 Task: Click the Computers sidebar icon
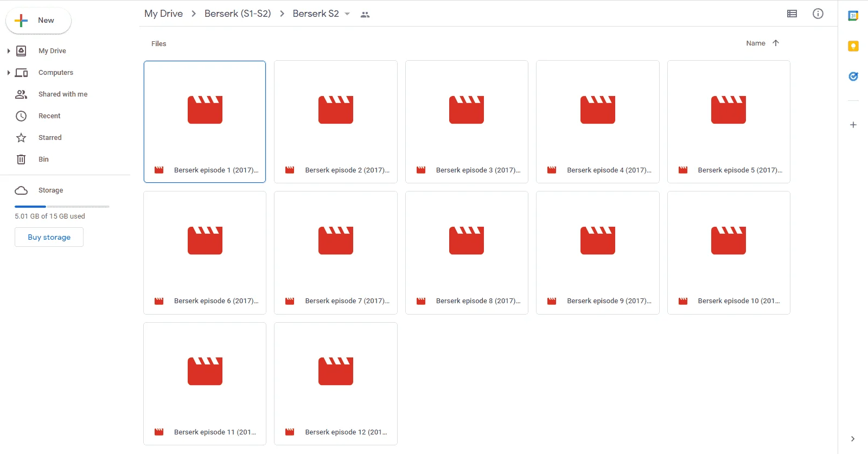21,73
